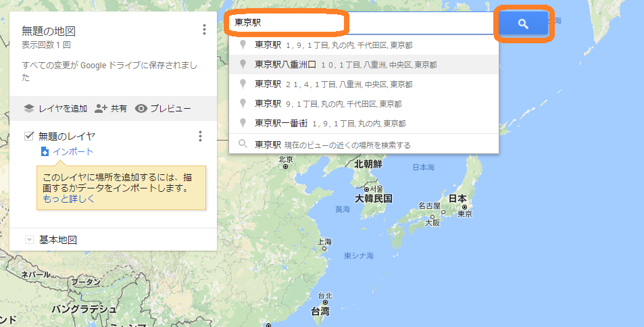Select suggestion 東京駅 21,4,1丁目 八重洲 中央区
Screen dimensions: 644x327
tap(364, 84)
